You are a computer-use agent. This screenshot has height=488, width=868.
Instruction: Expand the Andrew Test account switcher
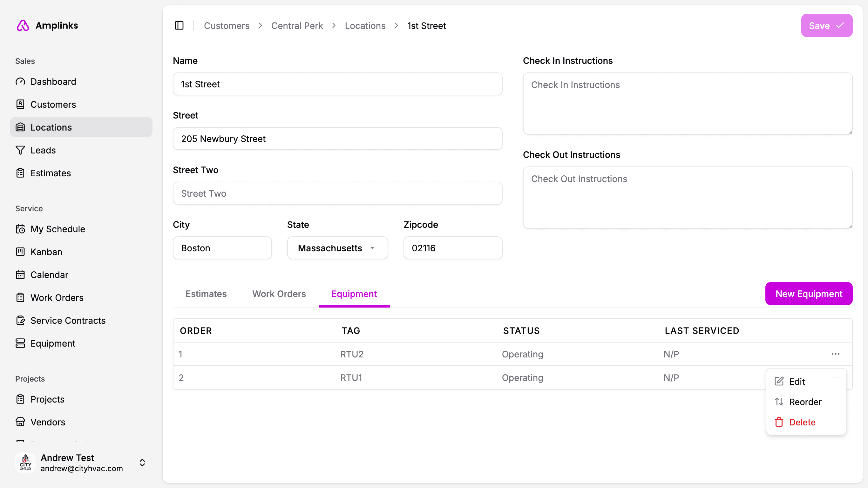click(142, 462)
